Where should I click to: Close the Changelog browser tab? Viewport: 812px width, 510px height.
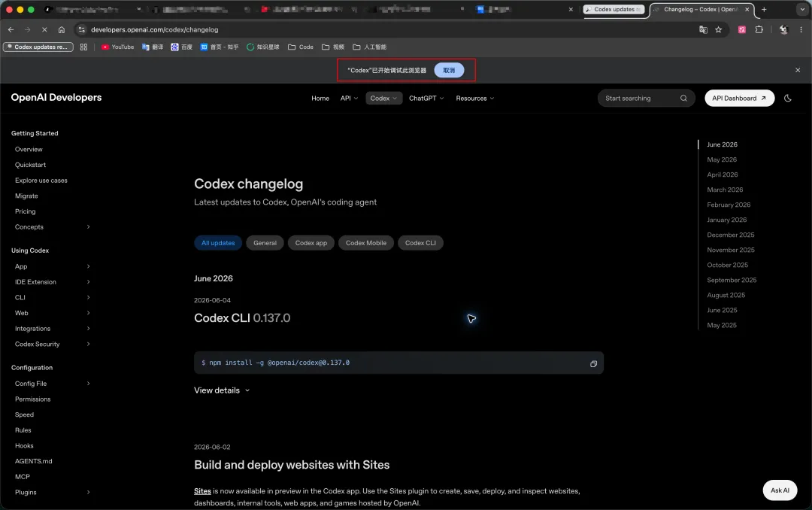[747, 9]
